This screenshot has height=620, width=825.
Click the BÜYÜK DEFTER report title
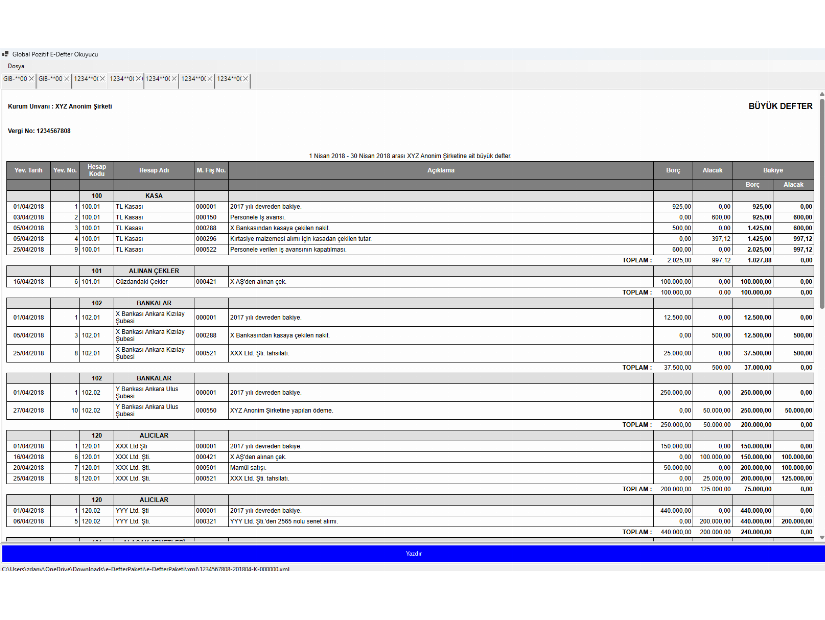pyautogui.click(x=780, y=106)
